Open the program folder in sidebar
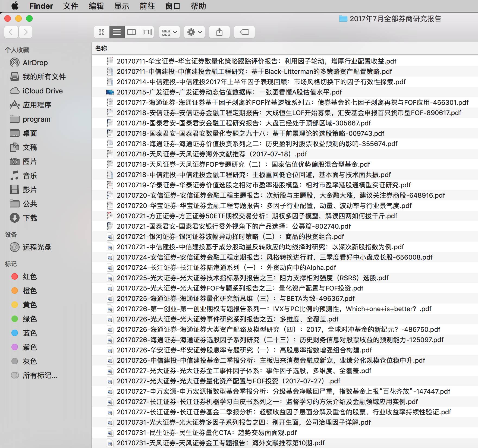 click(30, 119)
